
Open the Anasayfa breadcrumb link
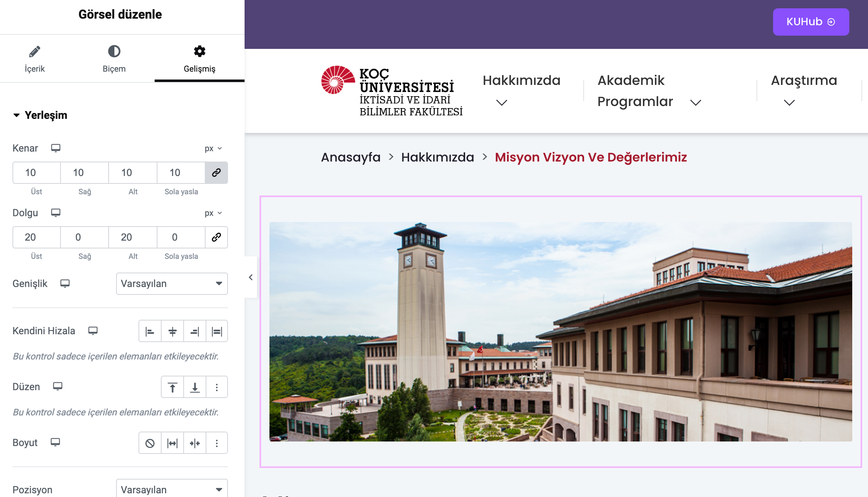[351, 157]
